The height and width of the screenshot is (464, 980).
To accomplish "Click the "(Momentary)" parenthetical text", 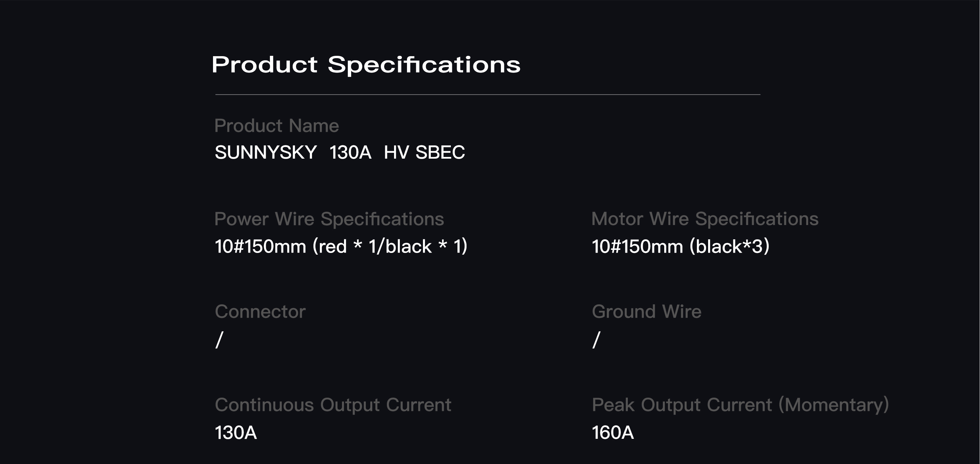I will coord(834,405).
